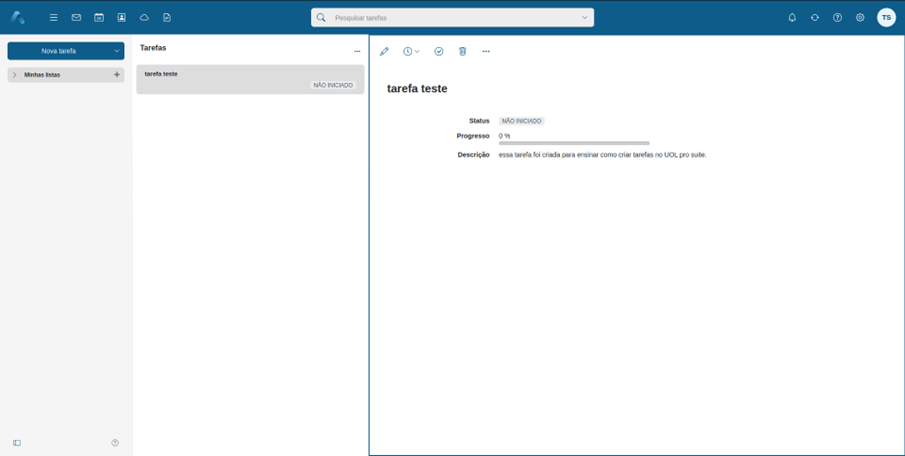Open the help icon in header
905x456 pixels.
[x=837, y=18]
